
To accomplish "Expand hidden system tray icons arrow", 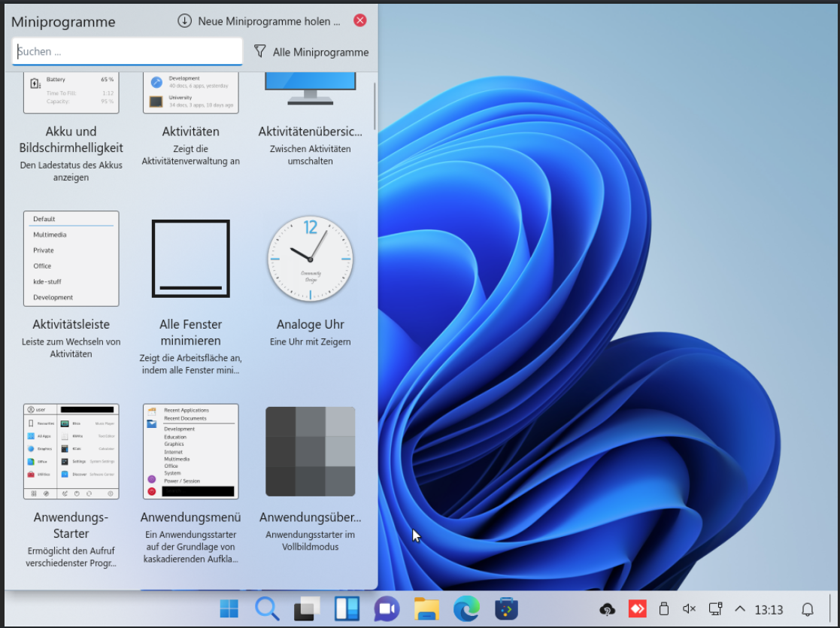I will coord(740,608).
